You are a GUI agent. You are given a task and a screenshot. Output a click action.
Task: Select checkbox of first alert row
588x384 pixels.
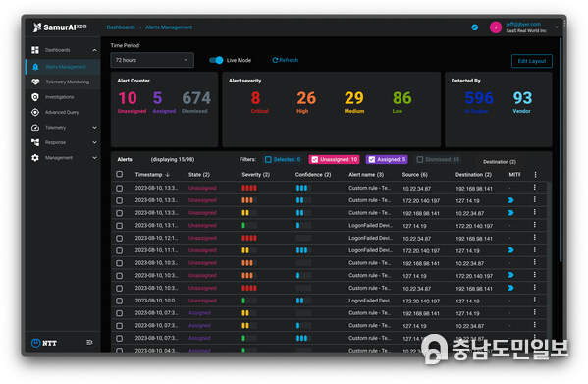(119, 188)
